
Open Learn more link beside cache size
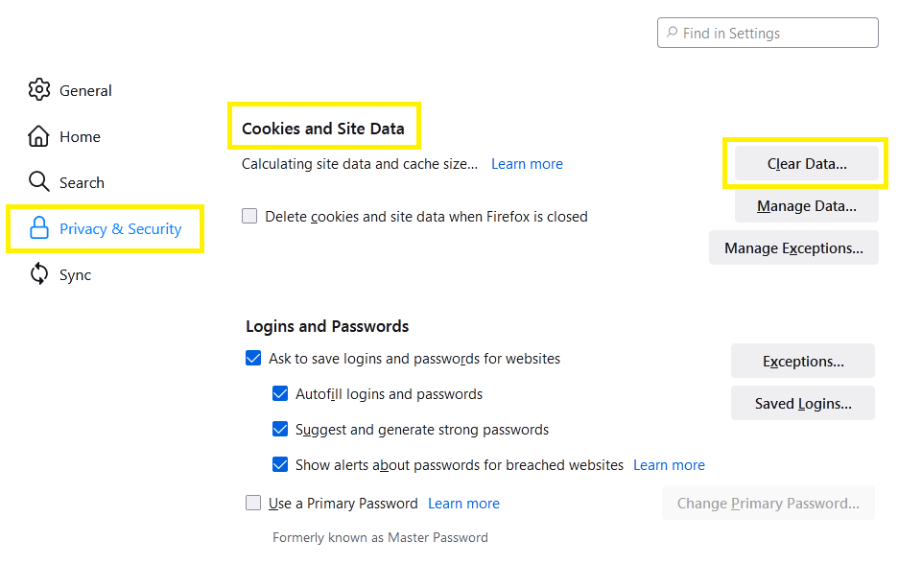[527, 164]
